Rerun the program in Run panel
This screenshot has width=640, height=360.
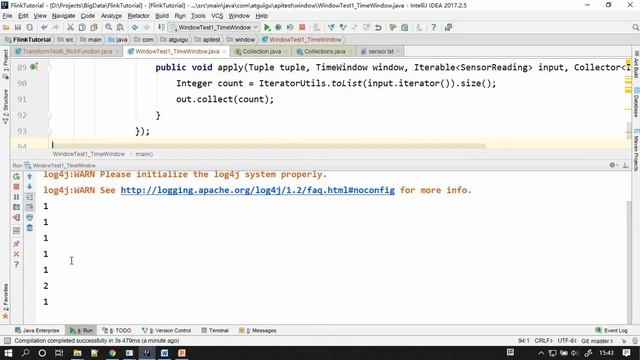[16, 176]
